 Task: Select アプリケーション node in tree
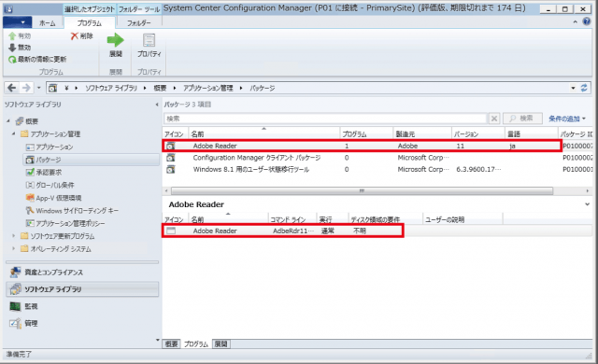[50, 147]
